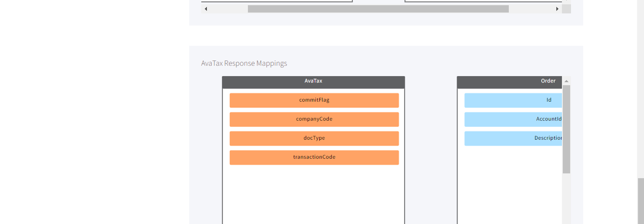This screenshot has height=224, width=644.
Task: Select the Description field in Order
Action: (513, 138)
